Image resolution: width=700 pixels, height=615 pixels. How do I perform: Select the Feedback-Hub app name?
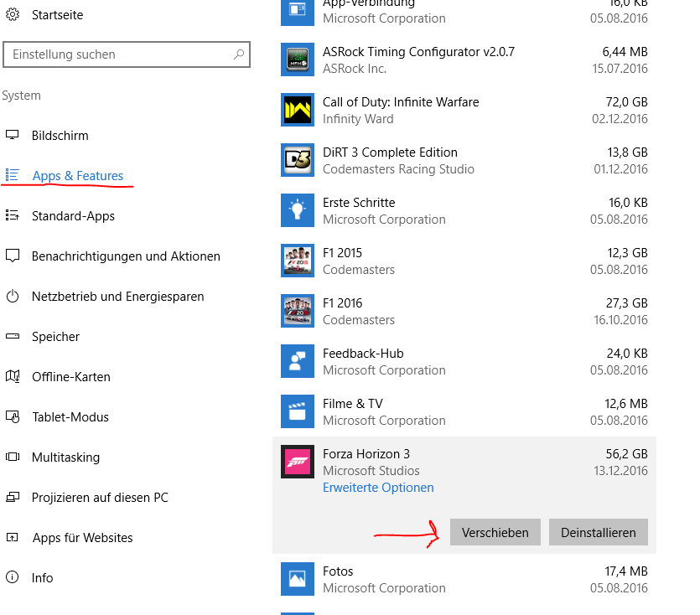(x=363, y=354)
